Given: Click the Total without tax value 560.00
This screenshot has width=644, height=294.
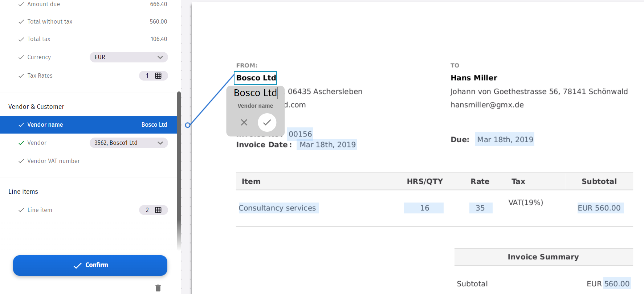Looking at the screenshot, I should click(158, 21).
